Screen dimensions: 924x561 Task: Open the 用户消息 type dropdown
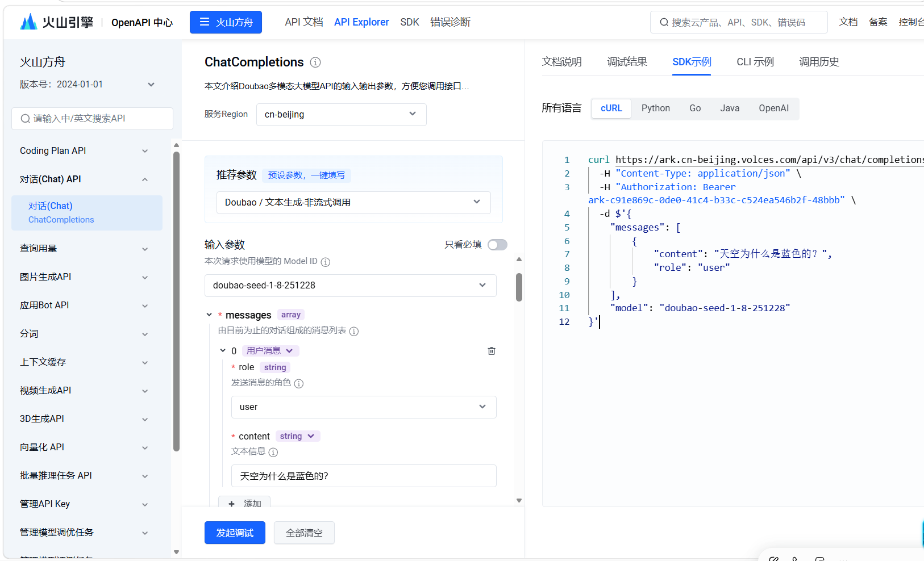[270, 351]
